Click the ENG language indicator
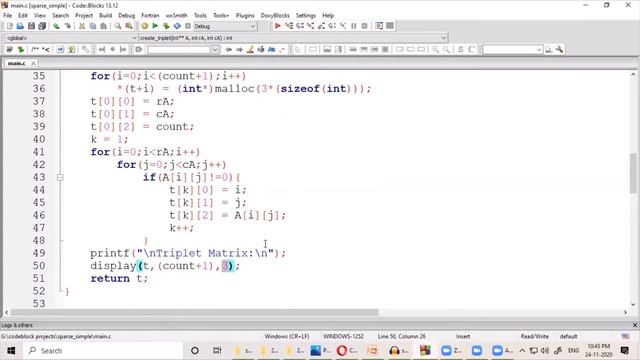Screen dimensions: 640x360 click(x=573, y=351)
